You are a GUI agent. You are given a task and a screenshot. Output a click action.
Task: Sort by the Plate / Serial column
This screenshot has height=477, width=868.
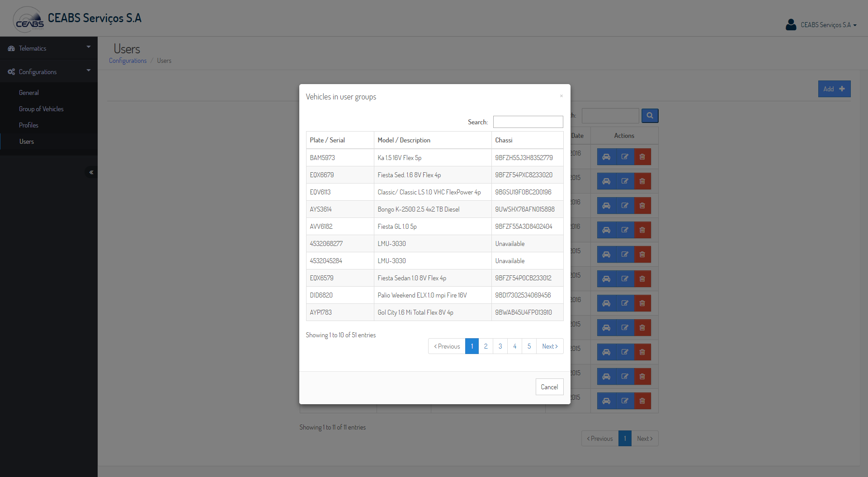point(340,140)
